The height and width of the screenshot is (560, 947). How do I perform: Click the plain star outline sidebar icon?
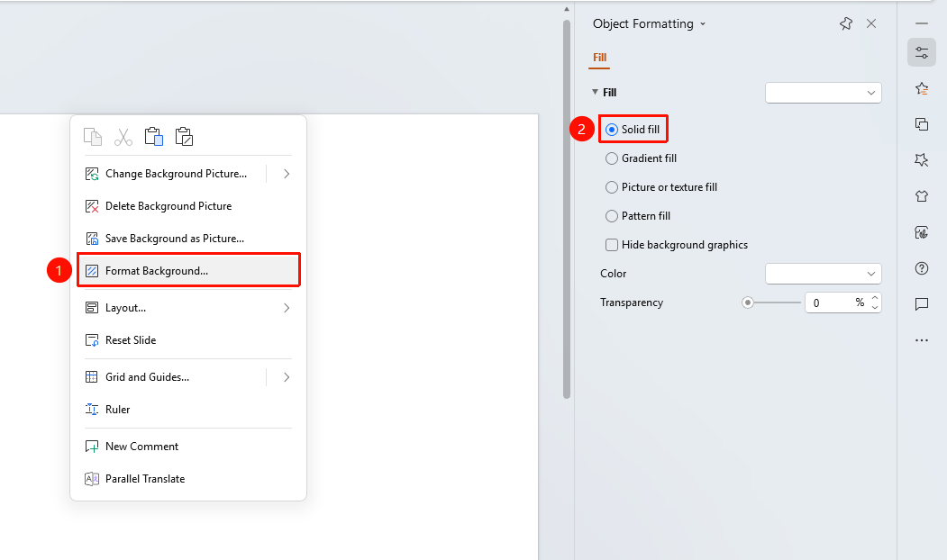coord(922,160)
